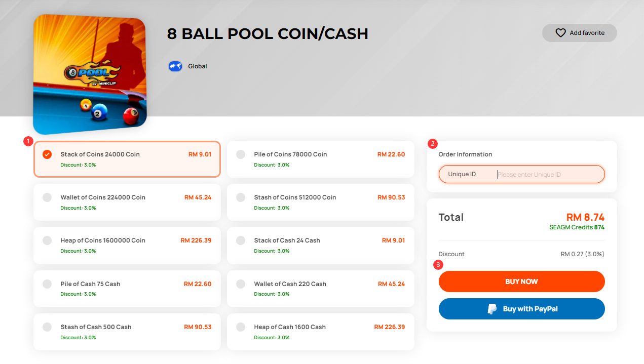Click the heart icon beside Add favorite

(560, 33)
